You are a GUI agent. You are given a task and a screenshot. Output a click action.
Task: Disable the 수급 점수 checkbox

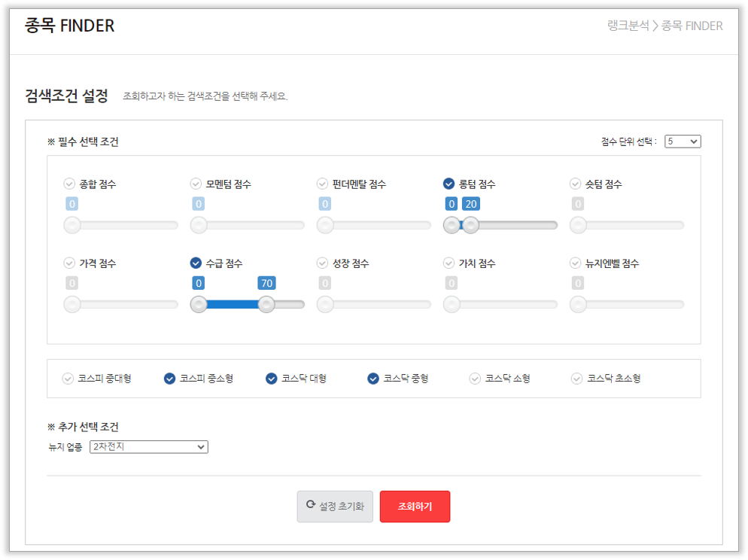(196, 263)
